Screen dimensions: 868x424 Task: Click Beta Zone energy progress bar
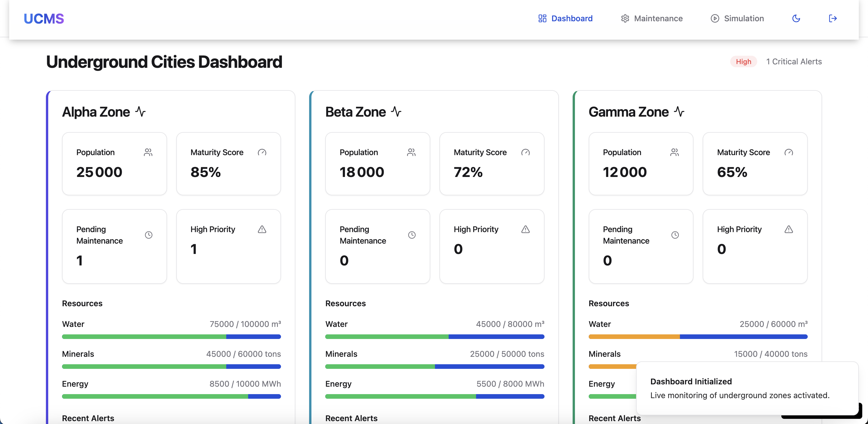[434, 396]
